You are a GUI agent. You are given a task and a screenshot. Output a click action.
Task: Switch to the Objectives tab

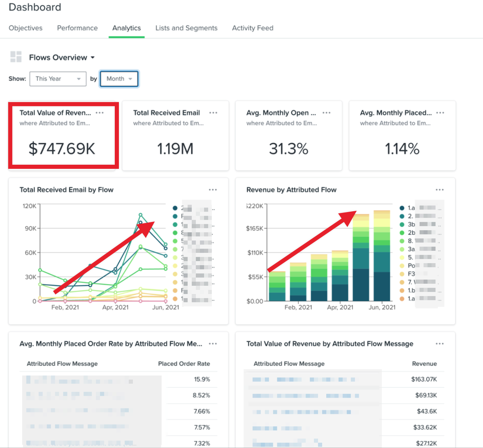point(26,28)
